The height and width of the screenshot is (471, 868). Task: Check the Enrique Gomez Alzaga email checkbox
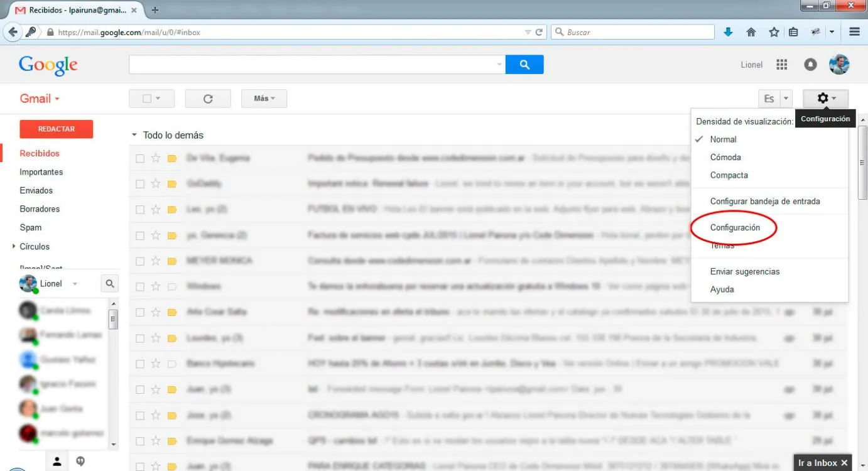(140, 441)
